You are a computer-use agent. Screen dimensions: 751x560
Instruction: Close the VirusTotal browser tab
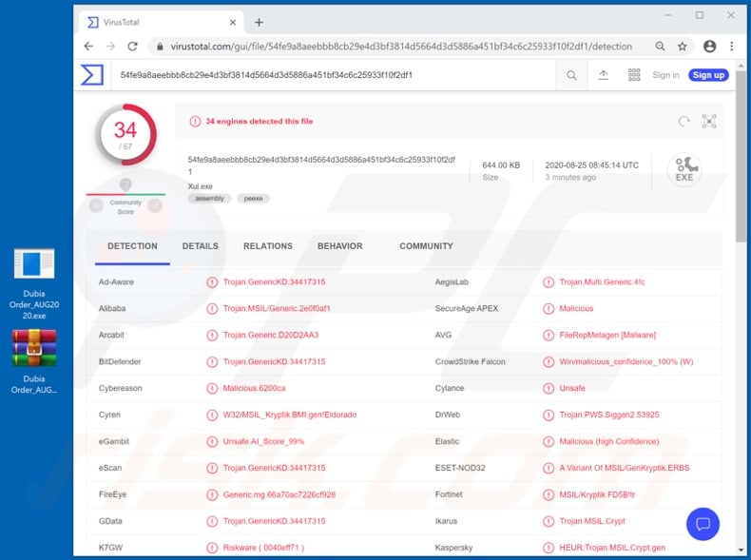(232, 22)
